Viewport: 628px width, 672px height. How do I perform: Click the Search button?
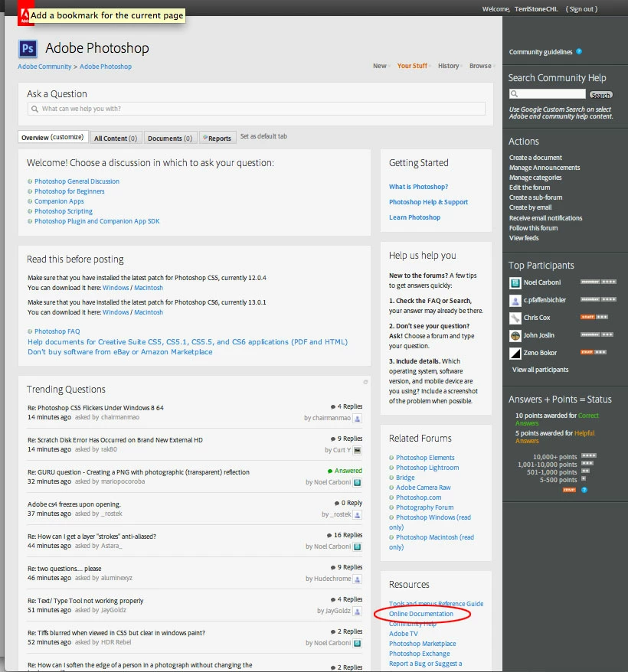point(600,95)
